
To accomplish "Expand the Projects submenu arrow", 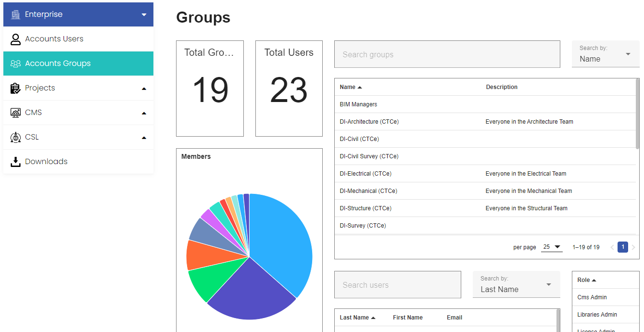I will pos(144,89).
